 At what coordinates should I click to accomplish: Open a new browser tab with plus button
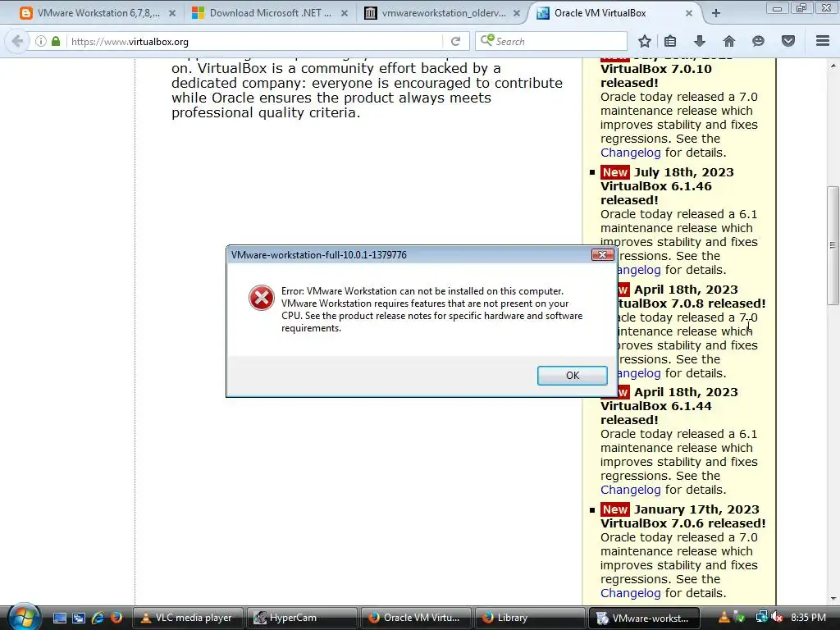click(x=715, y=13)
